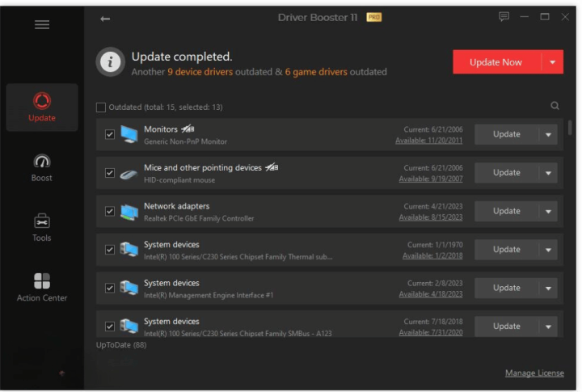
Task: Click the Management Engine Interface device icon
Action: pyautogui.click(x=129, y=288)
